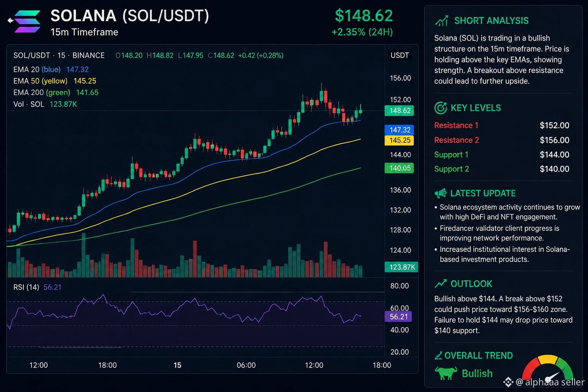Select the Resistance 2 row label

[x=456, y=140]
